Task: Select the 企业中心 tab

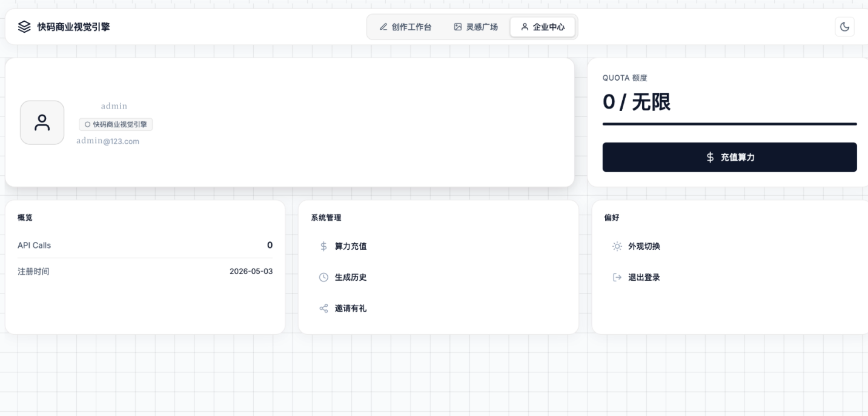Action: point(543,27)
